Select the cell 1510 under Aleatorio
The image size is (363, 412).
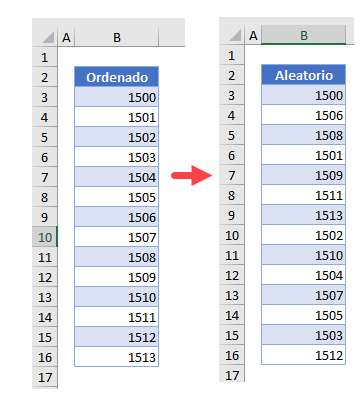point(304,255)
